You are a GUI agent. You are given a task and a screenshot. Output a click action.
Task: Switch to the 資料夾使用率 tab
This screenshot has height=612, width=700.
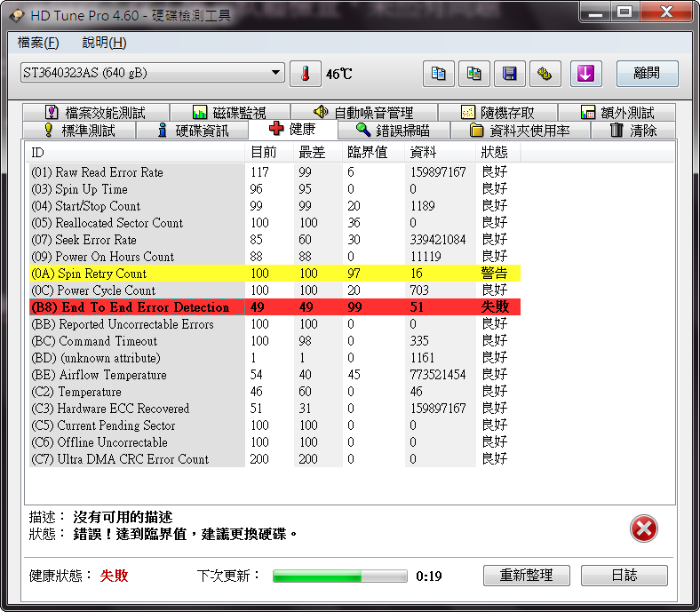pos(521,131)
